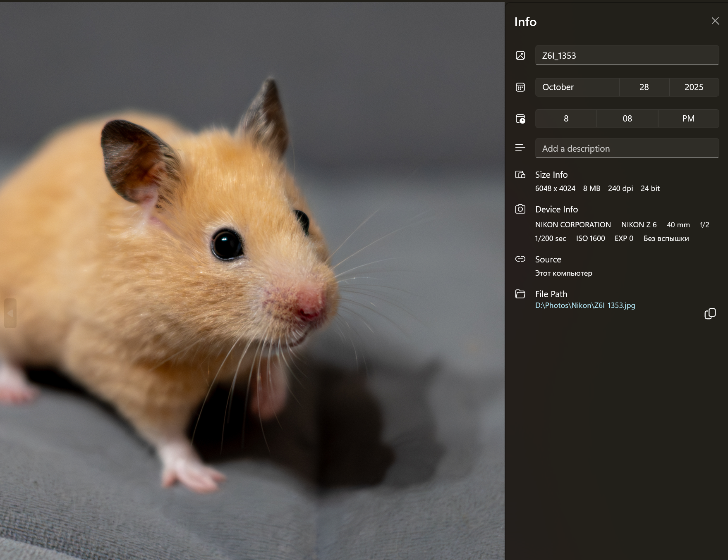
Task: Click the Device Info camera icon
Action: click(520, 209)
